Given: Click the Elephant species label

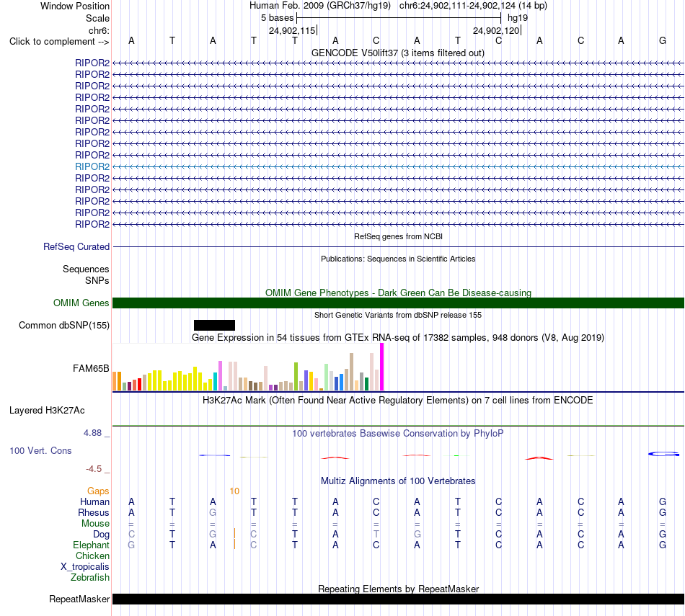Looking at the screenshot, I should (x=91, y=545).
